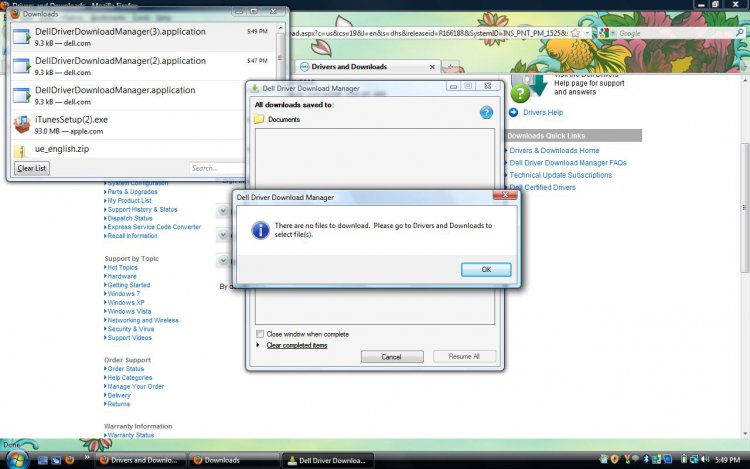Click the Bluetooth tray icon
This screenshot has width=750, height=469.
tap(645, 459)
